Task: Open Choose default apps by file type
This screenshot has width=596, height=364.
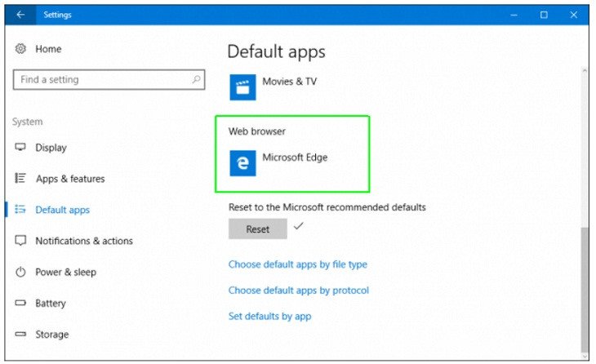Action: (297, 264)
